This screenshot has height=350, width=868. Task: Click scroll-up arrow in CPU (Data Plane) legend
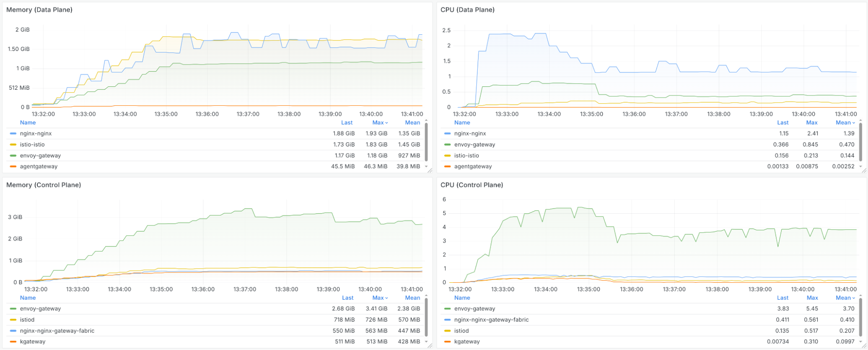point(861,121)
